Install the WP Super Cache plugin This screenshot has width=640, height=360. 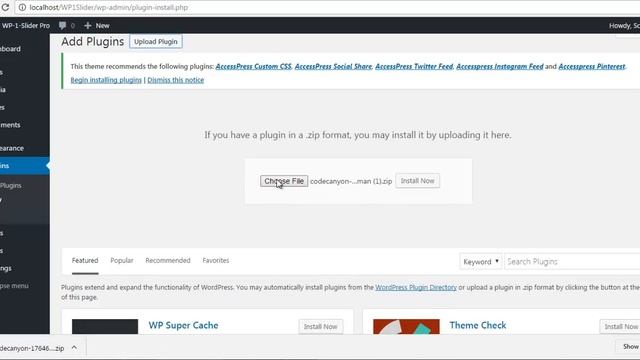pos(320,327)
